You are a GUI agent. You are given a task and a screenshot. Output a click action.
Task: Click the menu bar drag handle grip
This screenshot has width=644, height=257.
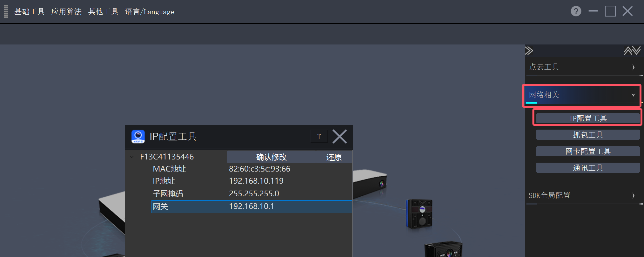click(x=6, y=11)
